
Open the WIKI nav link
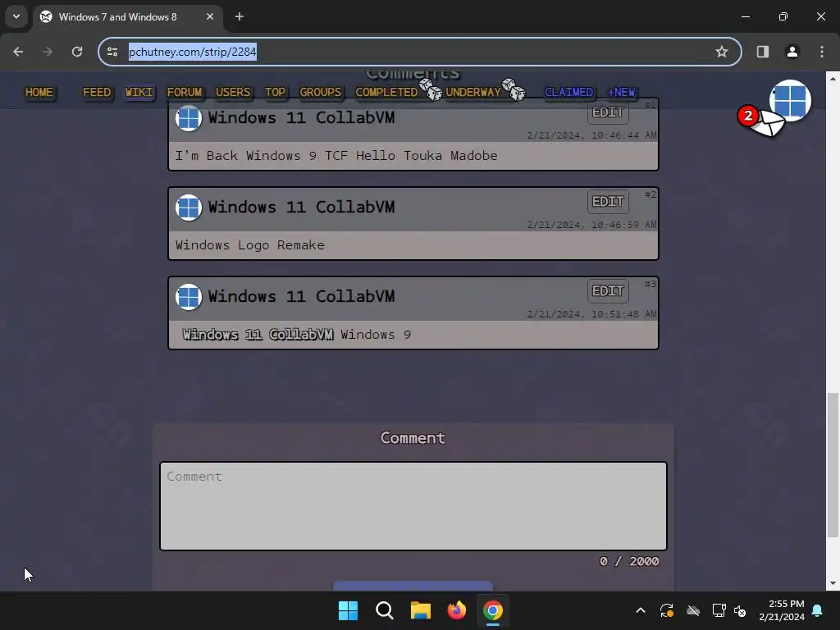[x=139, y=92]
